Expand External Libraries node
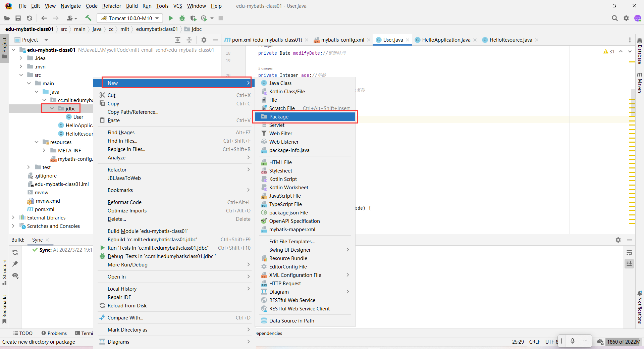 (x=13, y=217)
